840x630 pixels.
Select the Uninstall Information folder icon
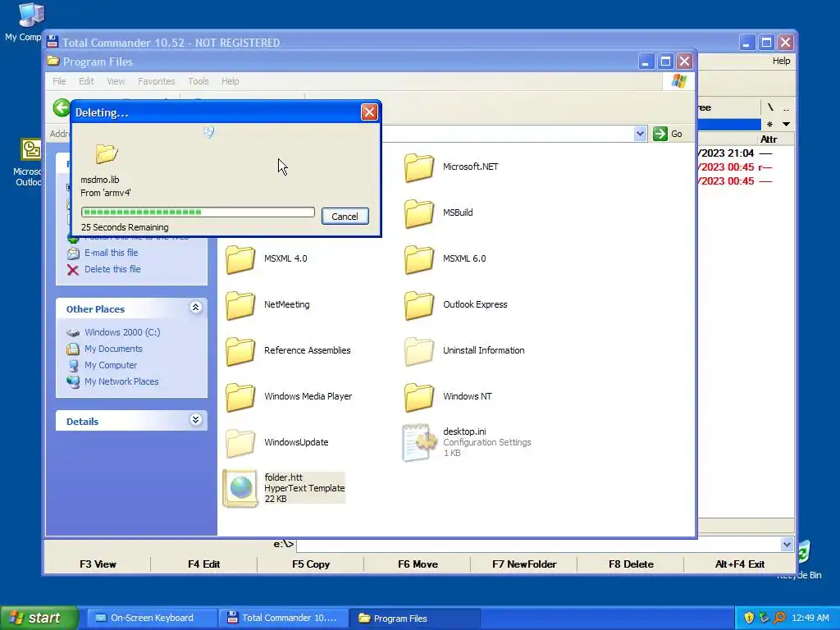419,351
